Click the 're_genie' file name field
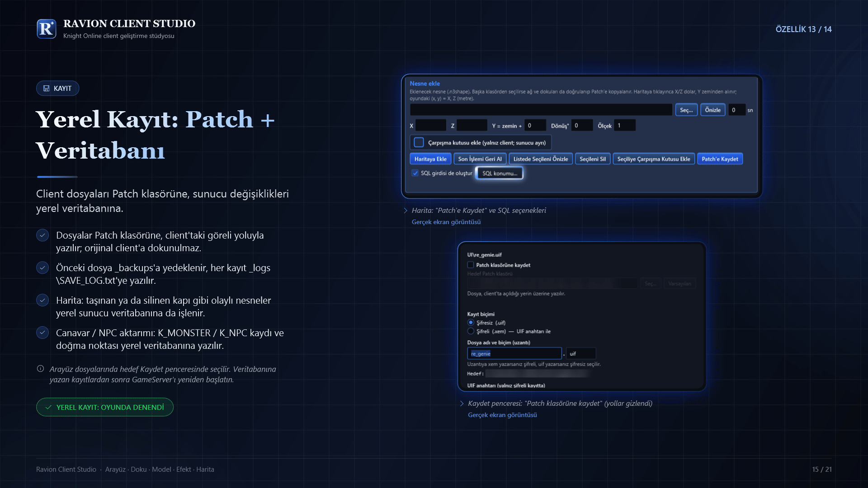 point(514,353)
